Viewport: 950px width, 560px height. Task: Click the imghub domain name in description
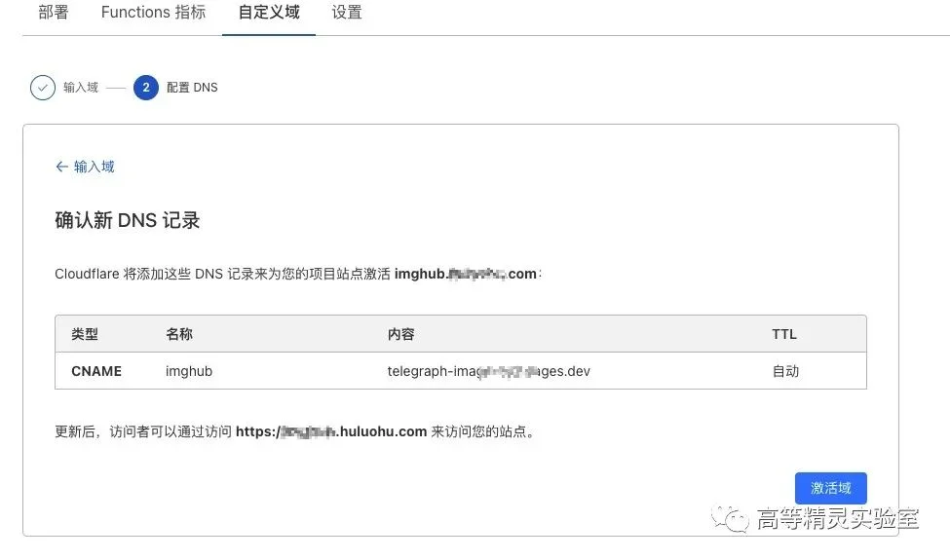466,274
